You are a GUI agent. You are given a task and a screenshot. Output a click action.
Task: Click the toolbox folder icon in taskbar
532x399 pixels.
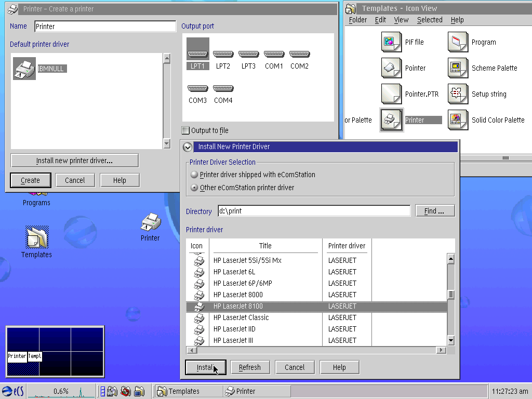[126, 391]
